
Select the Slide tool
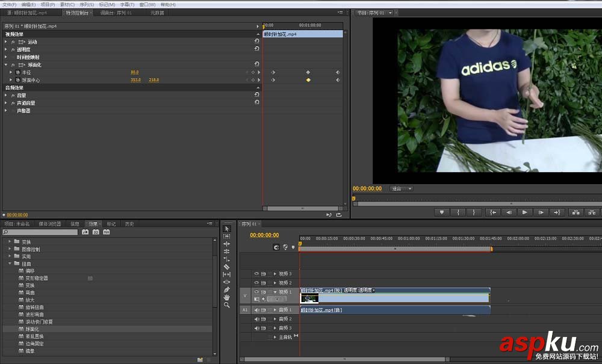click(226, 282)
